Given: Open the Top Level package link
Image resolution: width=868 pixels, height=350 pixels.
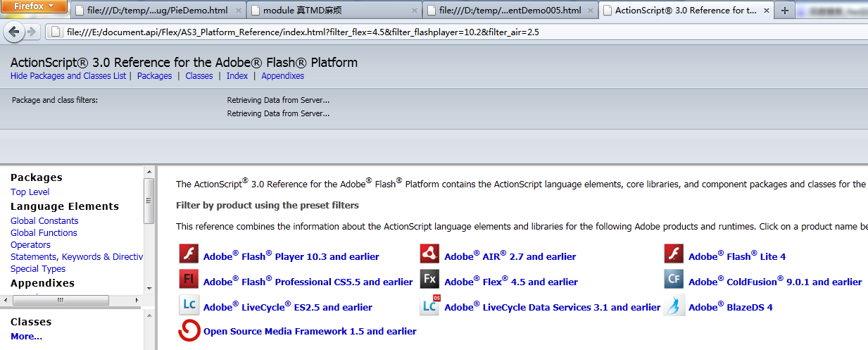Looking at the screenshot, I should point(30,192).
